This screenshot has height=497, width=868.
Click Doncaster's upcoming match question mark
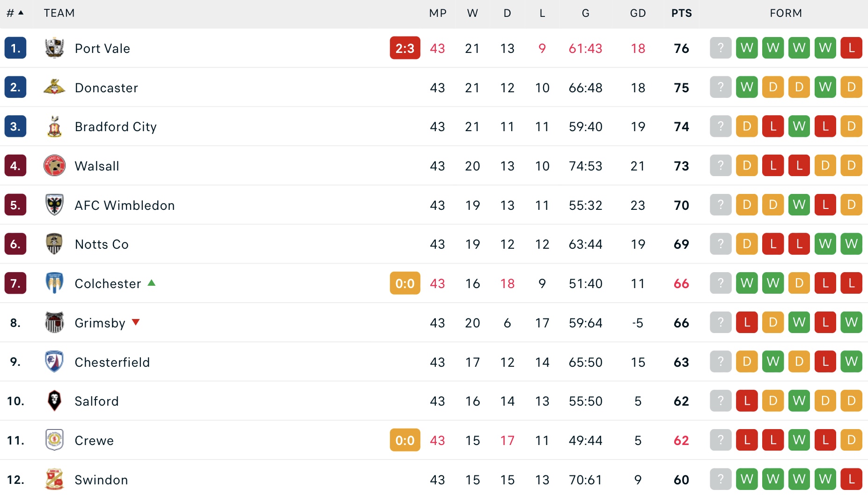pyautogui.click(x=721, y=87)
